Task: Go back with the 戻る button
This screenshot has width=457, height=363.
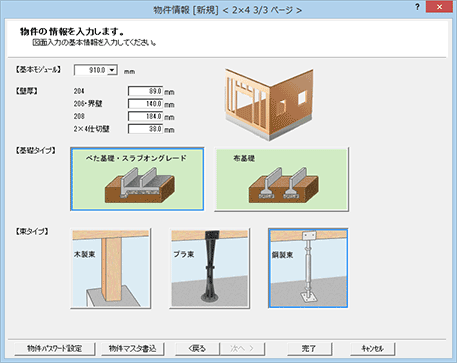Action: click(197, 349)
